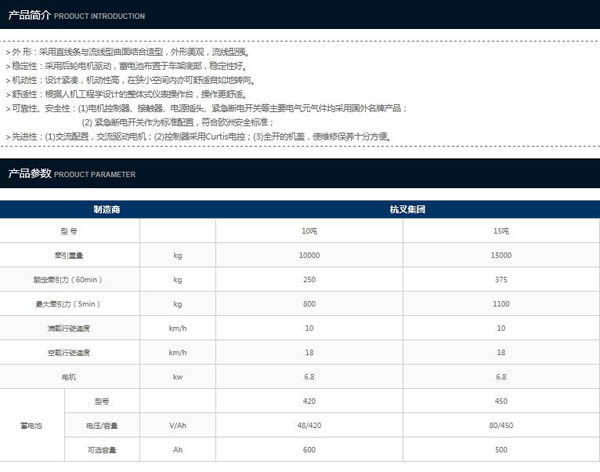The width and height of the screenshot is (600, 472).
Task: Click the 1100 maximum traction value
Action: point(501,304)
